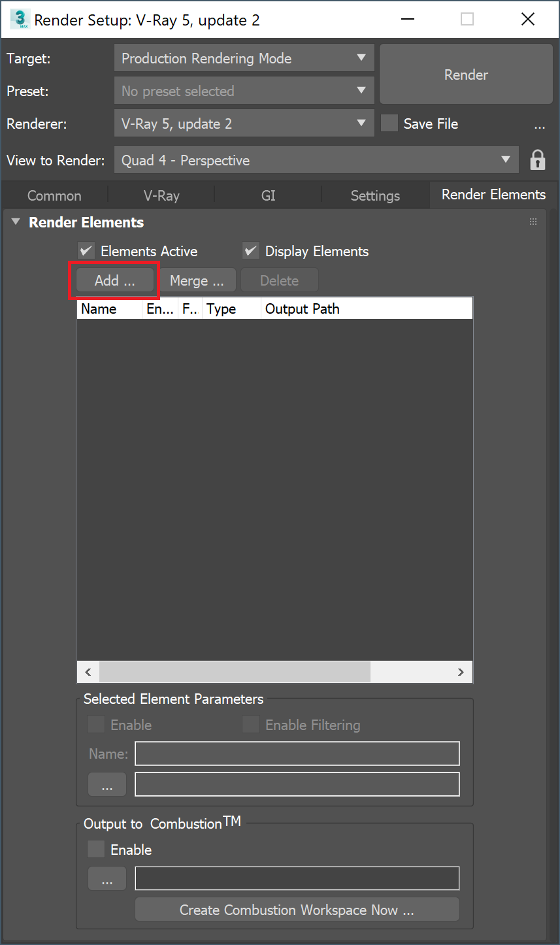Screen dimensions: 560x945
Task: Click the Output Path column header
Action: click(x=302, y=309)
